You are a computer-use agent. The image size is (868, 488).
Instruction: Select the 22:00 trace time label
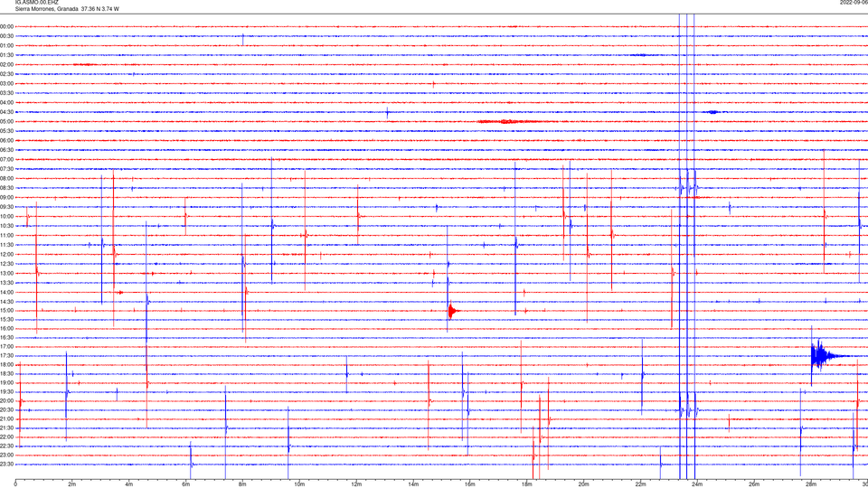(x=7, y=437)
